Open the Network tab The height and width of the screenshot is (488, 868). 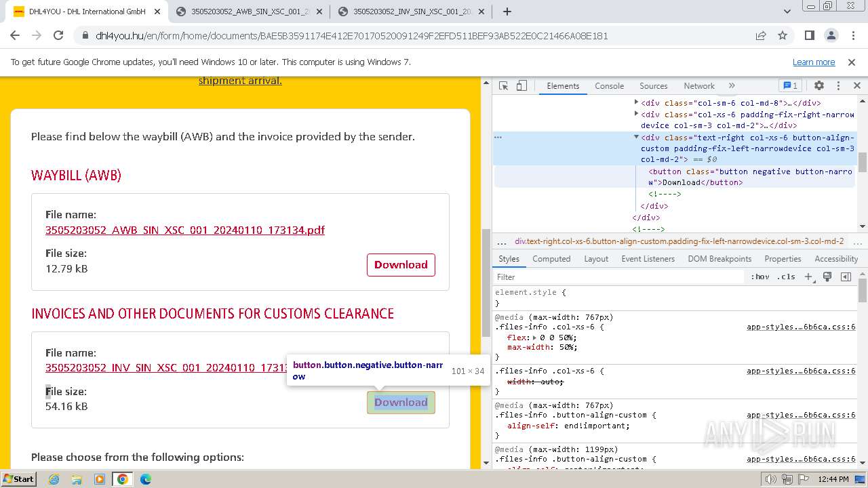click(x=699, y=86)
